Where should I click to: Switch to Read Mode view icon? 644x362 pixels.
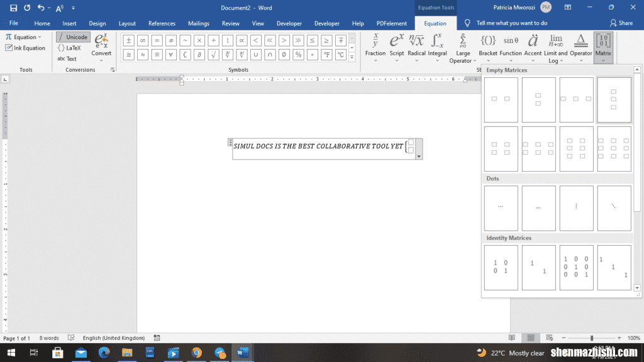(x=512, y=337)
